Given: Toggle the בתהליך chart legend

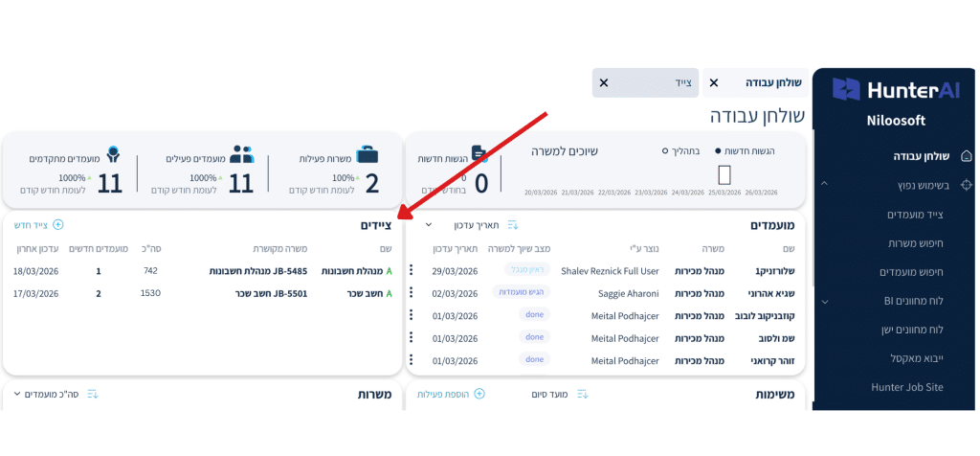Looking at the screenshot, I should [x=681, y=151].
